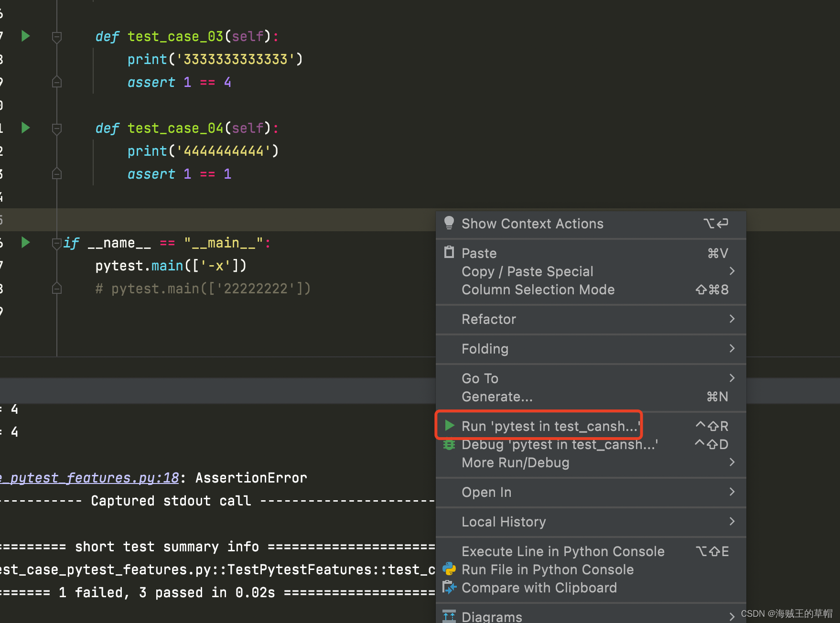The width and height of the screenshot is (840, 623).
Task: Click the clipboard Paste icon
Action: (x=449, y=252)
